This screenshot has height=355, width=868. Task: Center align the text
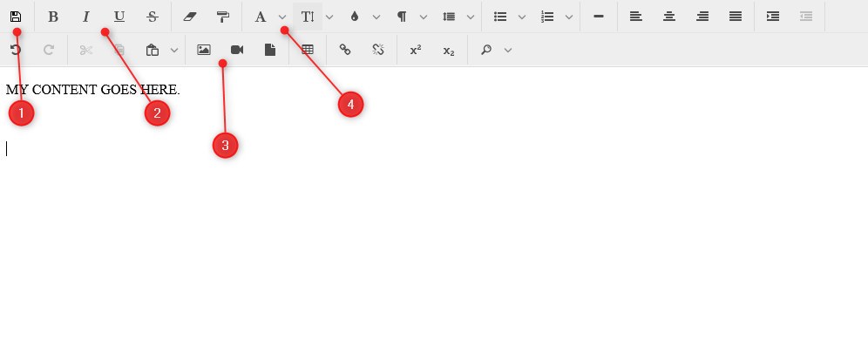coord(668,17)
